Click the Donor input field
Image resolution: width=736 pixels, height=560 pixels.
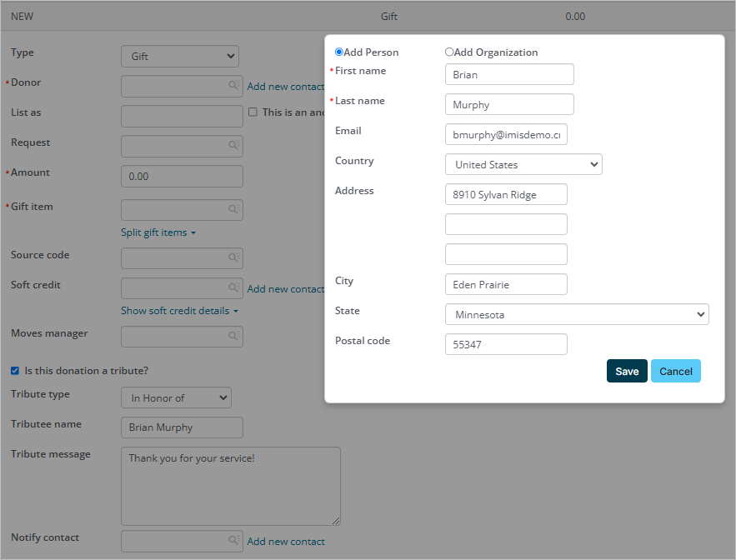[x=182, y=87]
